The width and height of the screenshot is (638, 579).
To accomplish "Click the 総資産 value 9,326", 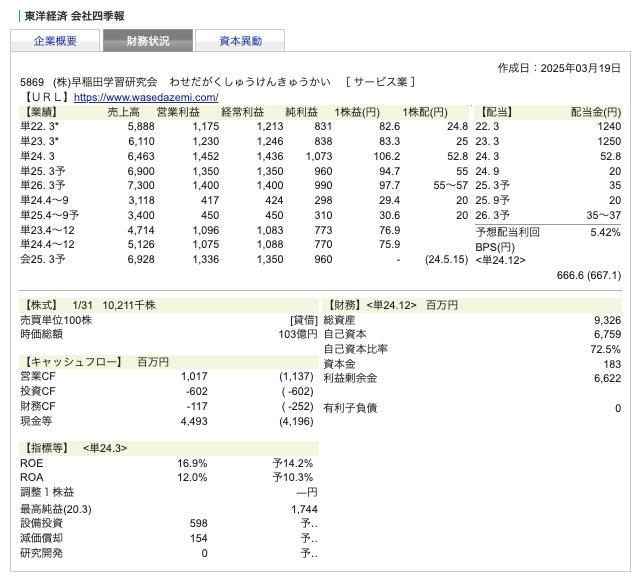I will (607, 320).
